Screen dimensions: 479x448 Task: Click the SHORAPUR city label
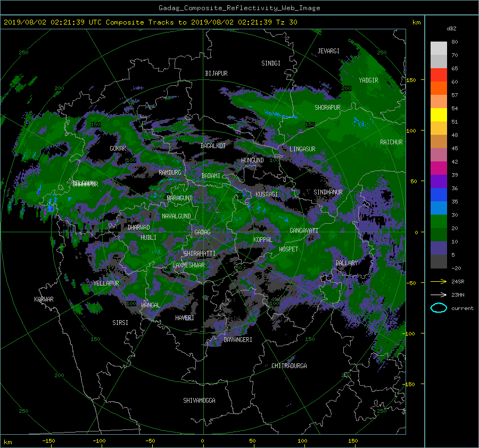(327, 108)
